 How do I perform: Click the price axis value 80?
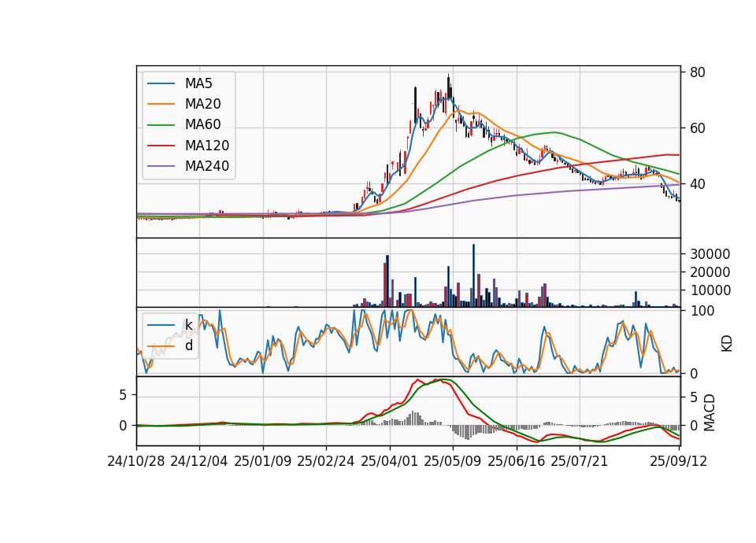click(698, 72)
